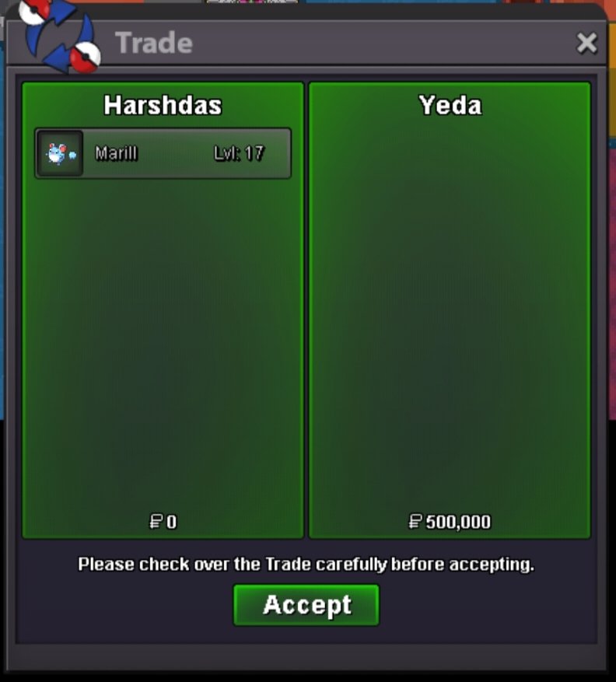Click the Marill sprite icon
The width and height of the screenshot is (616, 682).
tap(60, 153)
